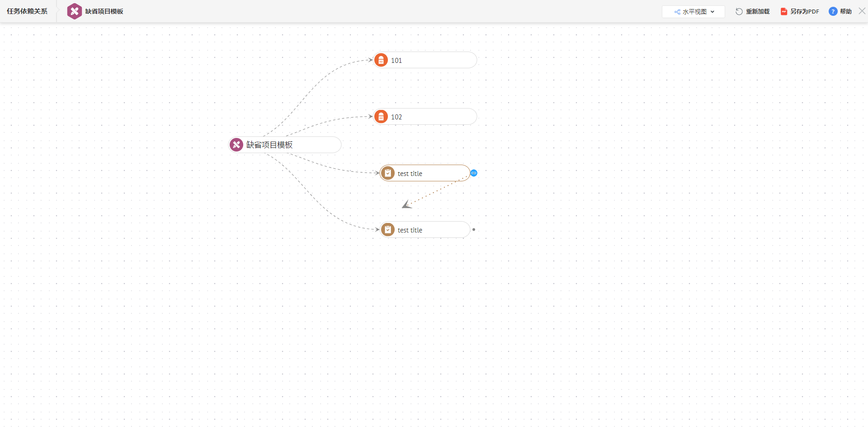Click the reload circular arrow icon

[739, 11]
